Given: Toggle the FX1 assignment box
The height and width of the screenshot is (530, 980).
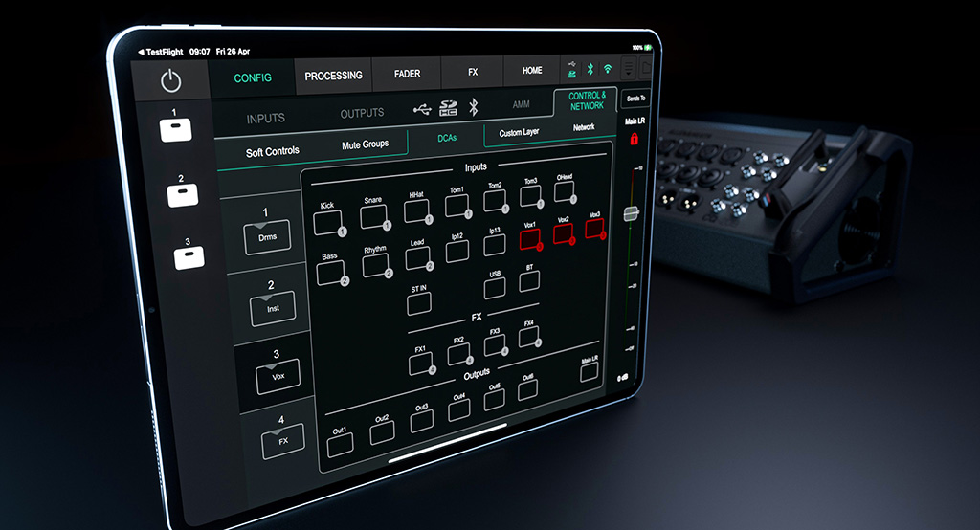Looking at the screenshot, I should (x=421, y=364).
